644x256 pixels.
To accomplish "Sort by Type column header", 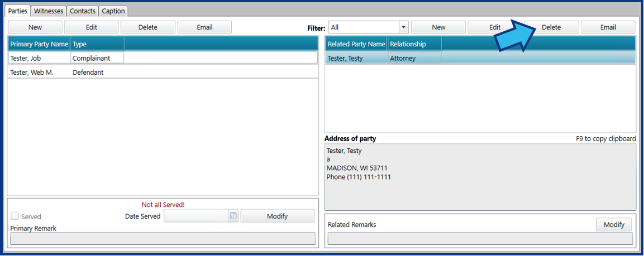I will (x=97, y=44).
